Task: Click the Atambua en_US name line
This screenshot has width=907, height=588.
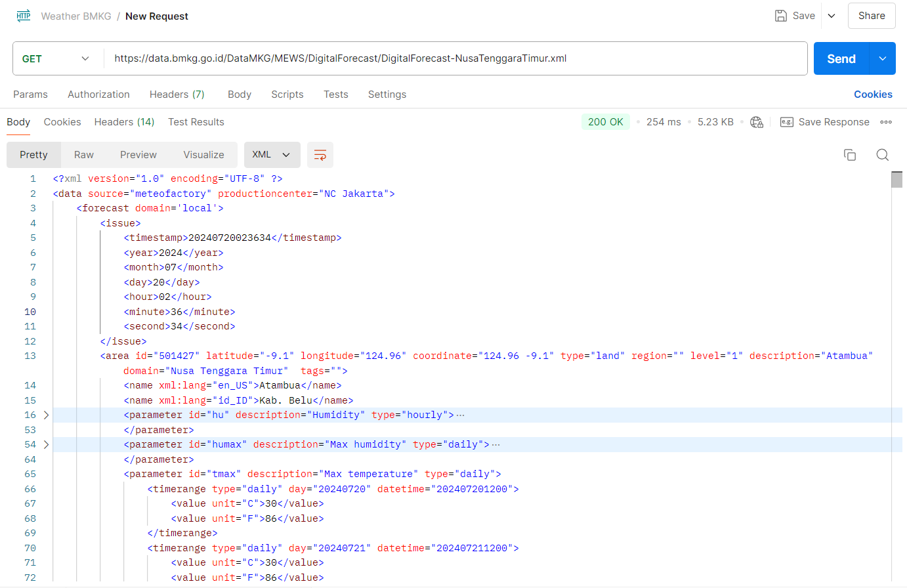Action: (233, 385)
